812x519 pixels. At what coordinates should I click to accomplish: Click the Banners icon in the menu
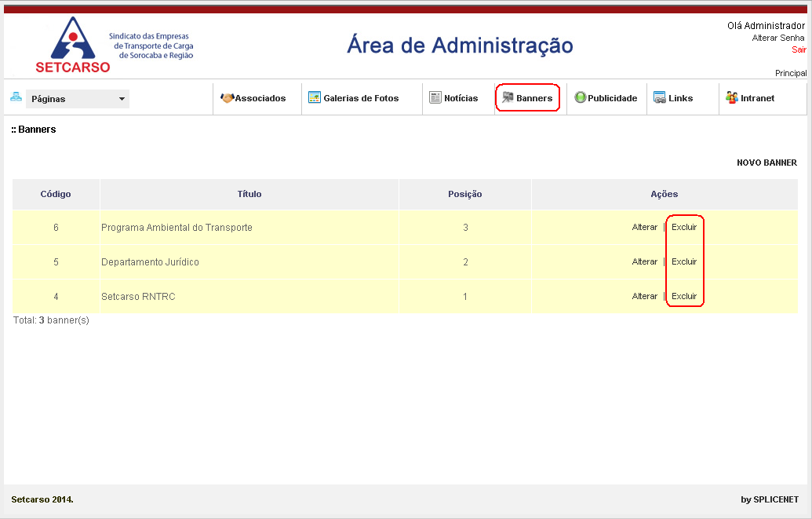tap(508, 97)
